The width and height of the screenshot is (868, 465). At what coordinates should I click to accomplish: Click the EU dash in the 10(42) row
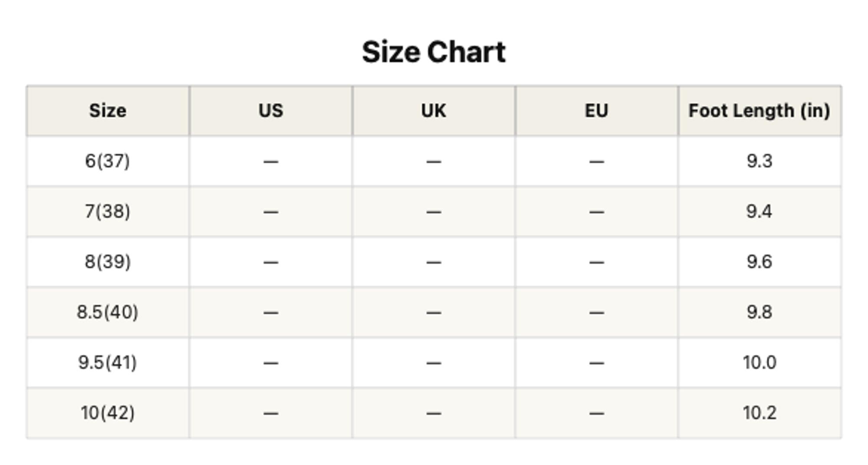597,413
